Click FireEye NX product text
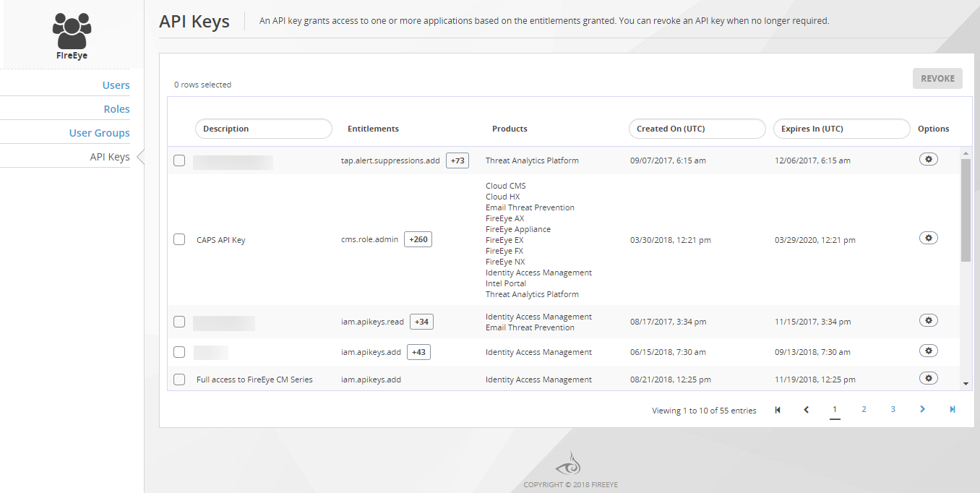 [505, 262]
